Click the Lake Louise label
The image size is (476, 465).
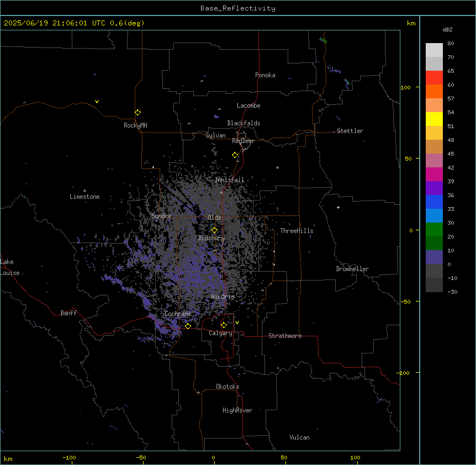pos(10,267)
